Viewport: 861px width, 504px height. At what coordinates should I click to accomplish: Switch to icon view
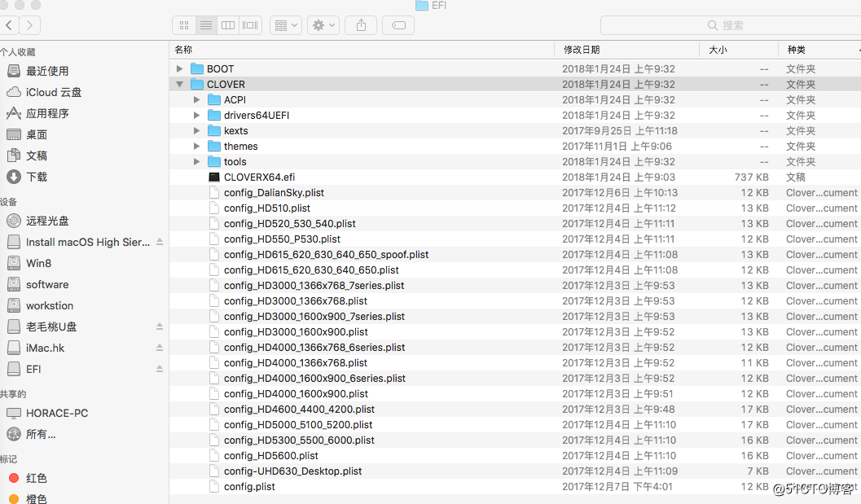(x=184, y=25)
